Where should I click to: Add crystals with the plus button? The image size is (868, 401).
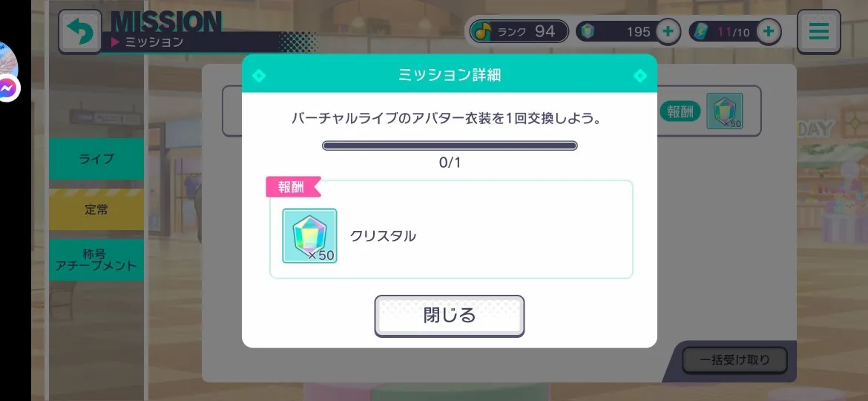click(668, 32)
